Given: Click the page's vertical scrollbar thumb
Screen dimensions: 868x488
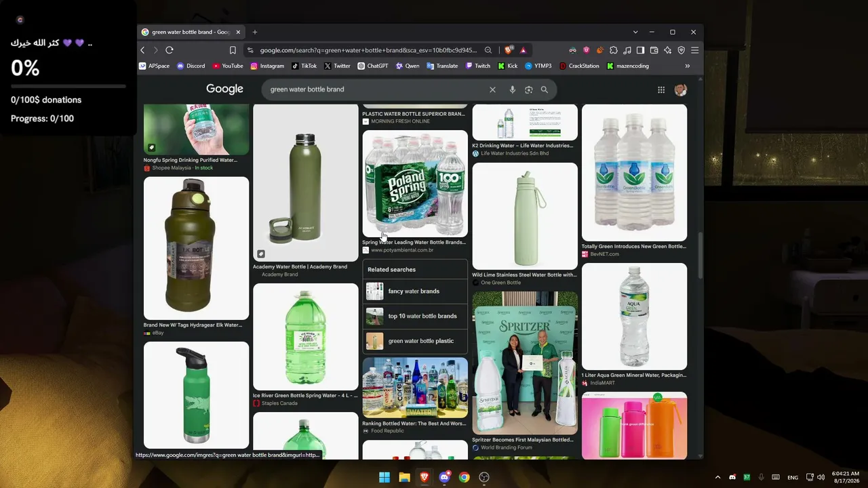Looking at the screenshot, I should [x=701, y=254].
